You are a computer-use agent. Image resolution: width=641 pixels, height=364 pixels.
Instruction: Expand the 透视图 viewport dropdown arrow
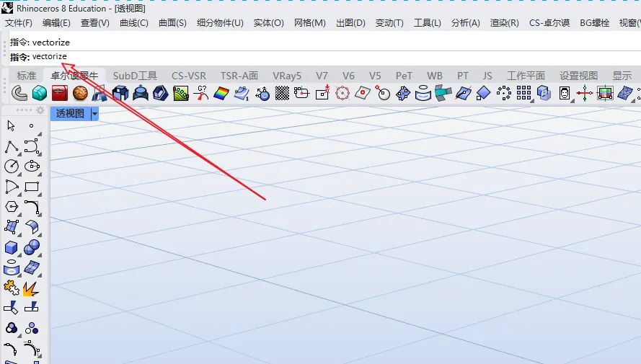tap(95, 114)
